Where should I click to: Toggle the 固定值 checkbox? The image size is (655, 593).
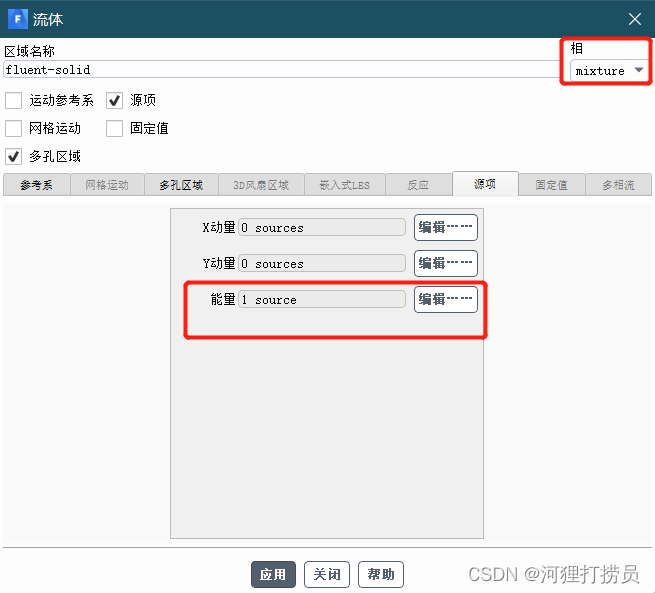click(114, 128)
